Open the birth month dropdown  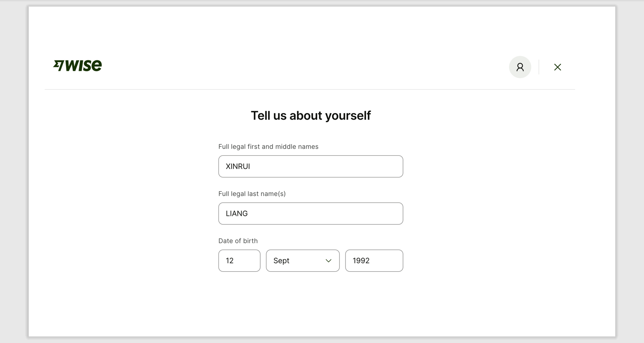pyautogui.click(x=303, y=261)
